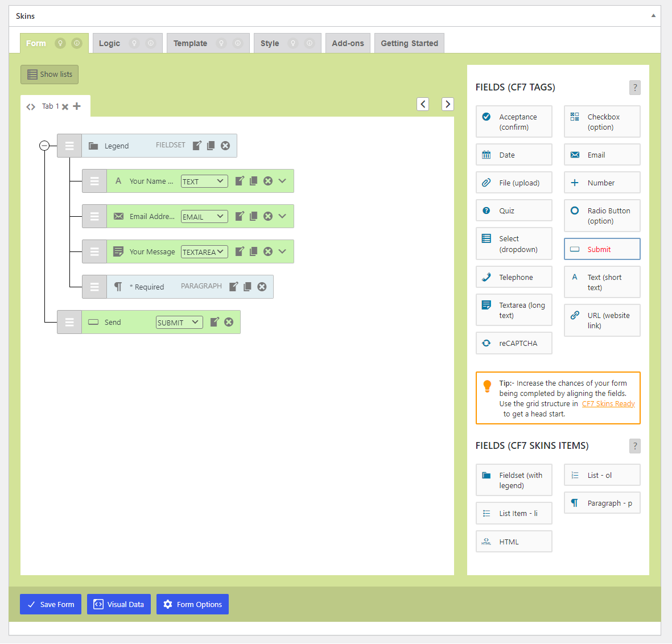Open the SUBMIT type dropdown

(179, 323)
